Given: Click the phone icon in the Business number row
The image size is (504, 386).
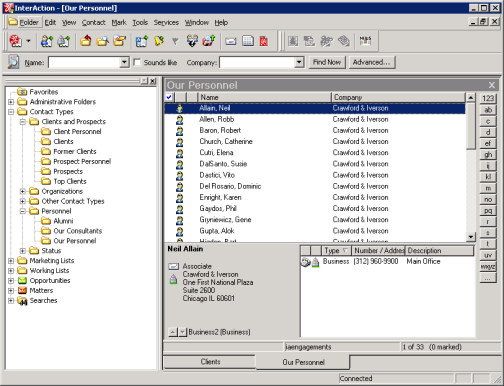Looking at the screenshot, I should (x=305, y=262).
